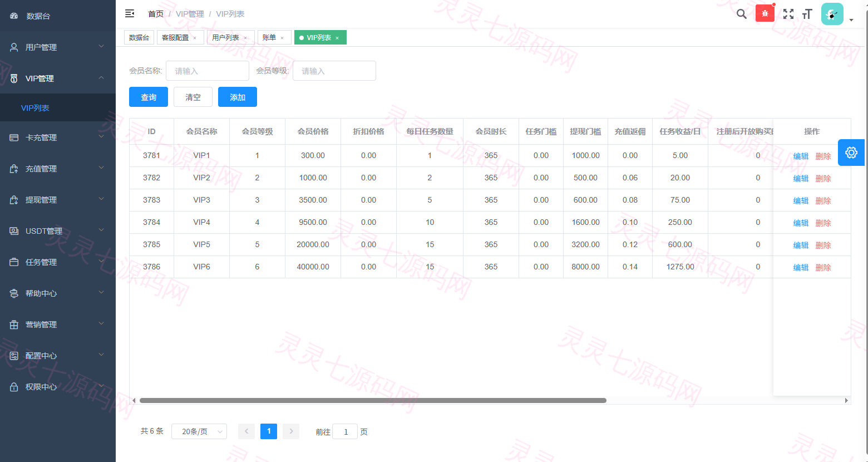Viewport: 868px width, 462px height.
Task: Edit the VIP6 row
Action: [801, 268]
